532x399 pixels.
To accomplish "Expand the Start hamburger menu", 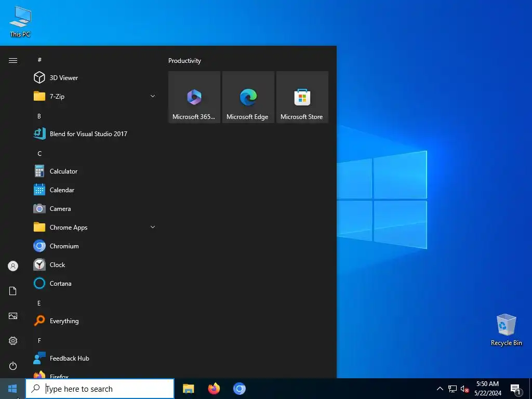I will click(x=13, y=60).
